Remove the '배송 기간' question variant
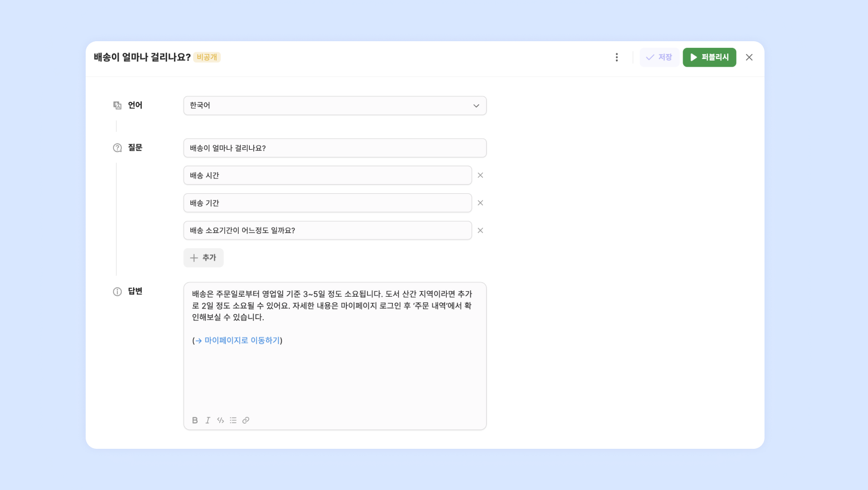The width and height of the screenshot is (868, 490). pyautogui.click(x=480, y=203)
